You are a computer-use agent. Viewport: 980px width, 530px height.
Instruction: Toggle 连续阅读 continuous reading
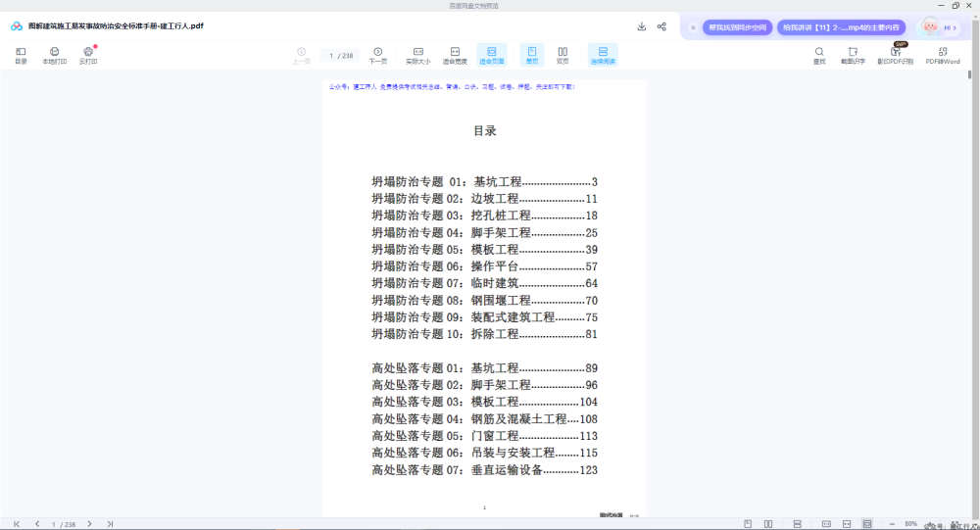[x=603, y=55]
